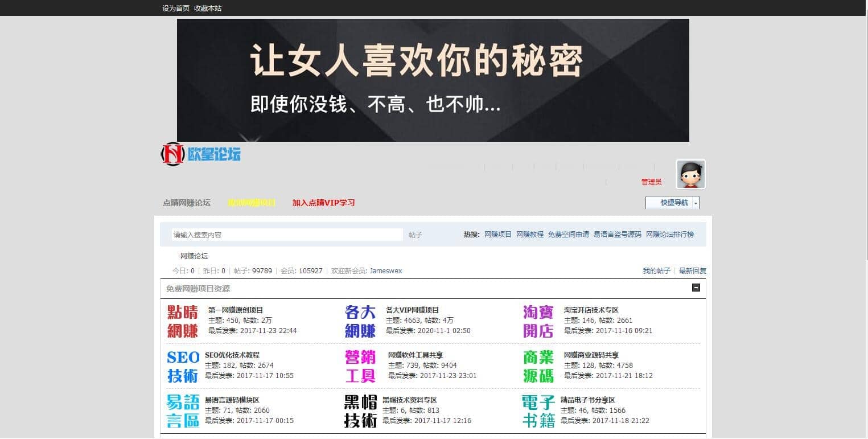
Task: Select the 点睛网赚论坛 navigation tab
Action: 187,203
